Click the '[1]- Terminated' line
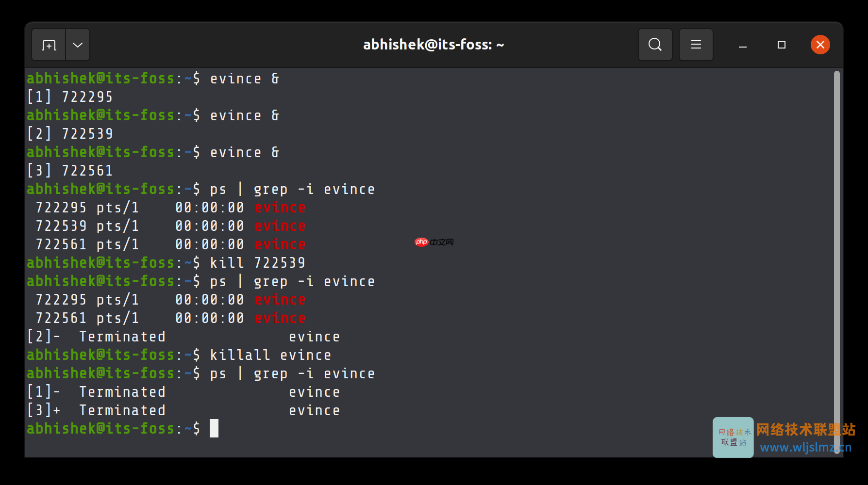This screenshot has width=868, height=485. click(184, 392)
